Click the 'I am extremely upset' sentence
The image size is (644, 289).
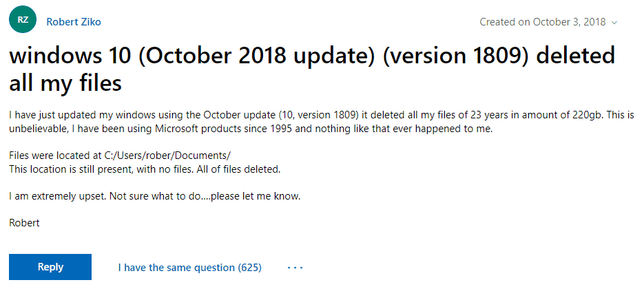pos(58,196)
